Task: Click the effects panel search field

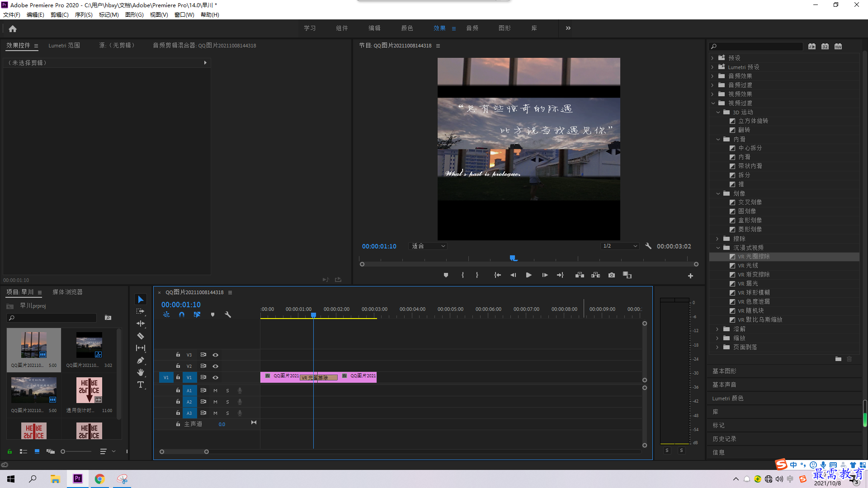Action: pyautogui.click(x=756, y=46)
